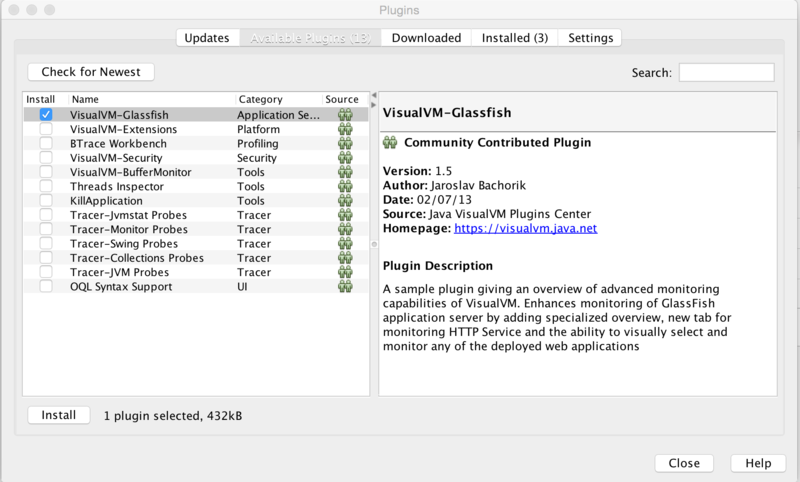This screenshot has height=482, width=800.
Task: Sort plugins by Category column header
Action: tap(279, 99)
